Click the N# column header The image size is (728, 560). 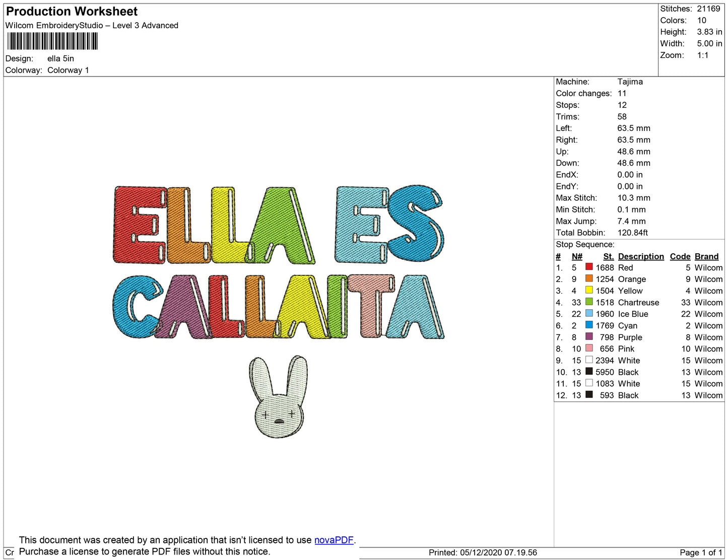click(577, 256)
